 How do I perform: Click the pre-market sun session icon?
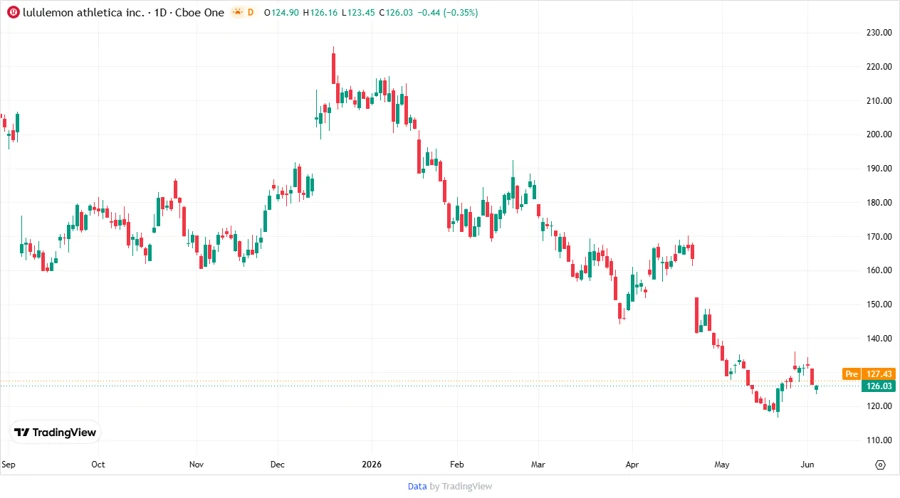[238, 12]
